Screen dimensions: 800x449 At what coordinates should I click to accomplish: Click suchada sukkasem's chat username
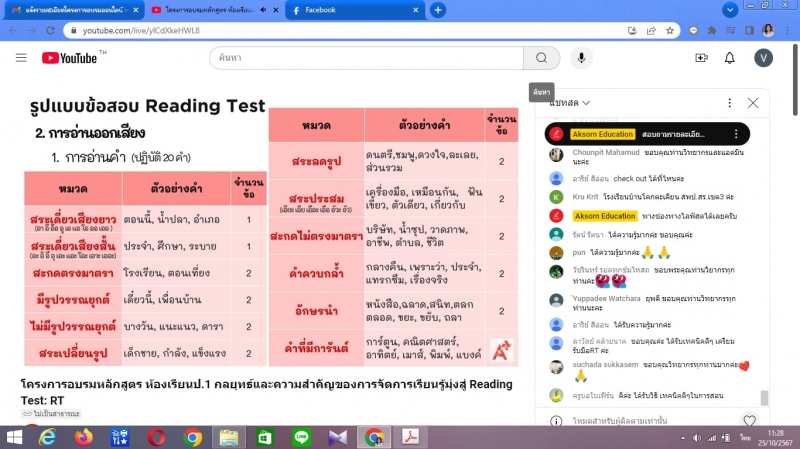(x=605, y=364)
